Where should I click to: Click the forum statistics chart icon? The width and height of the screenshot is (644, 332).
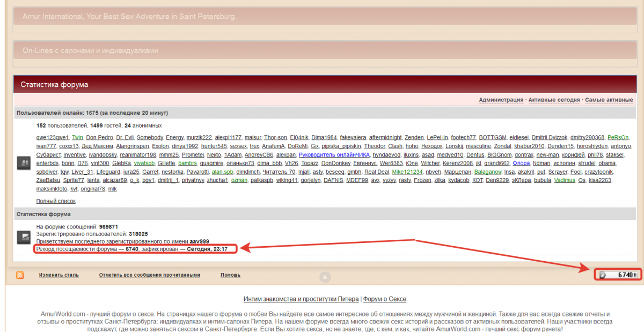[x=23, y=237]
